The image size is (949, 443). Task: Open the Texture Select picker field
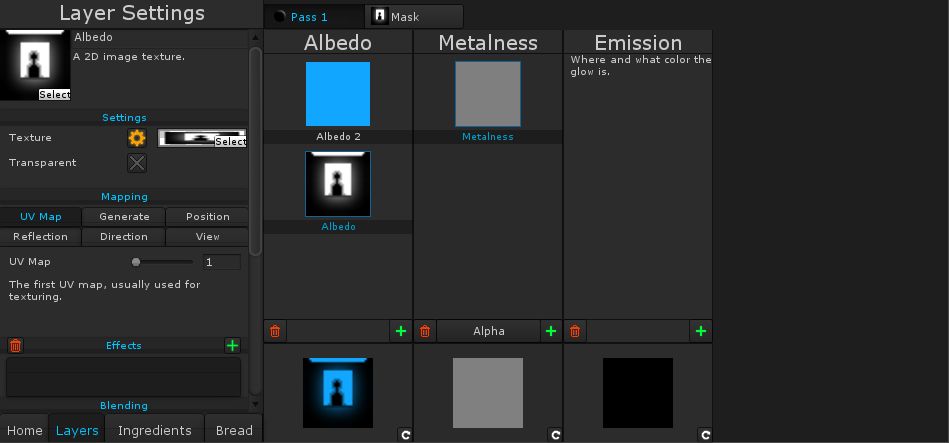click(x=202, y=138)
